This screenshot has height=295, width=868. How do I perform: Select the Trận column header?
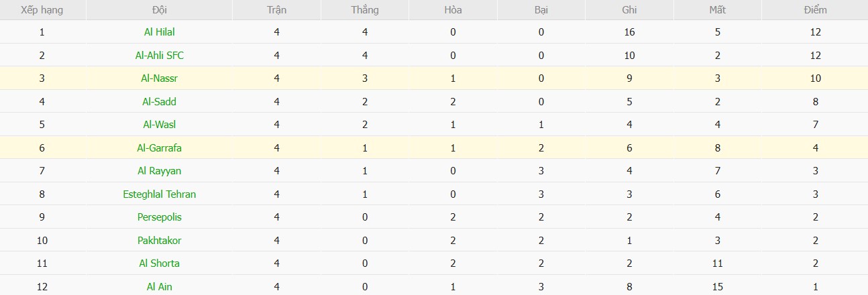tap(276, 10)
